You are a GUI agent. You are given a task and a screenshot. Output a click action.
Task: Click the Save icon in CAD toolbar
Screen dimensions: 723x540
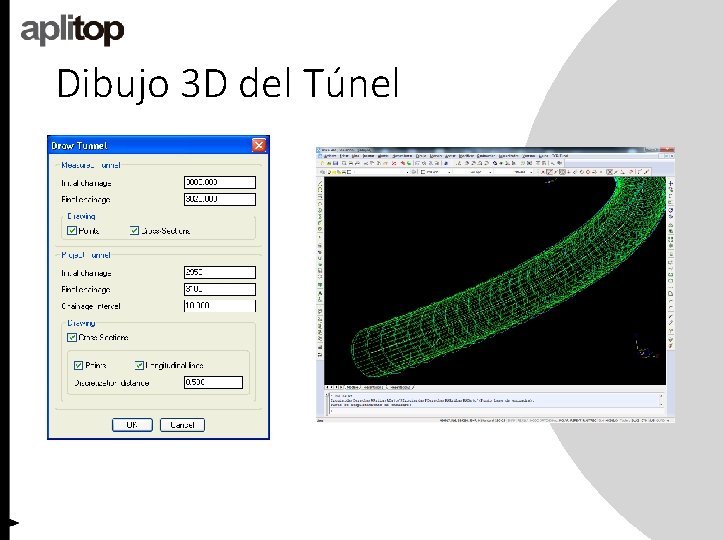pos(336,163)
